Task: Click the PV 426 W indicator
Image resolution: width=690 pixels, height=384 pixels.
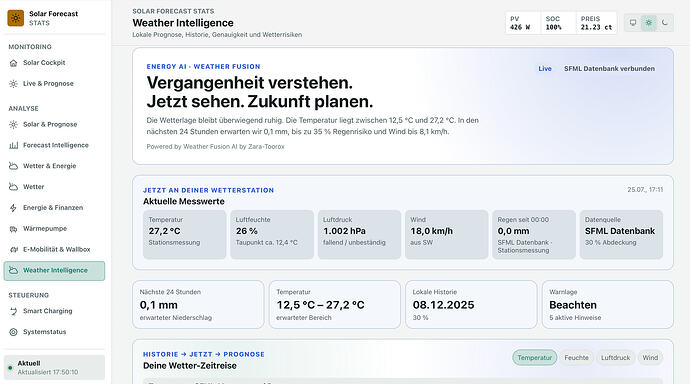Action: [522, 23]
